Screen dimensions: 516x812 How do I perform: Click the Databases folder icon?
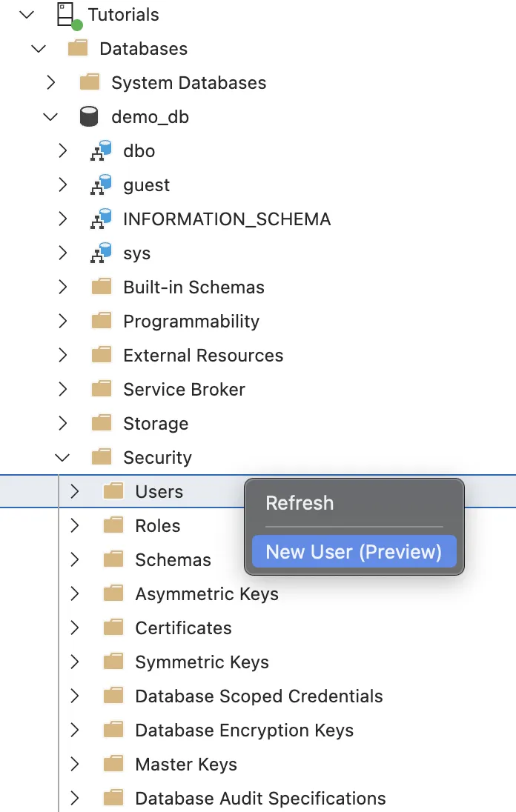(x=78, y=49)
